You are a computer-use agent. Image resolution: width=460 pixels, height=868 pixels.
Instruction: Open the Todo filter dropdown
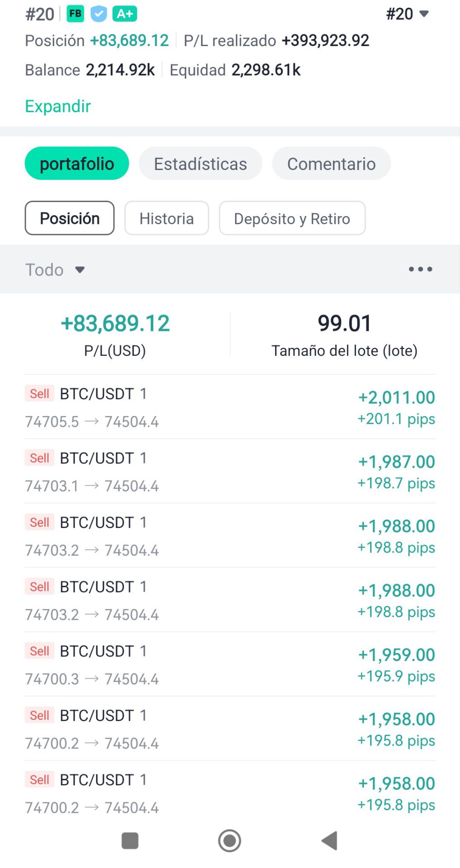pos(55,270)
